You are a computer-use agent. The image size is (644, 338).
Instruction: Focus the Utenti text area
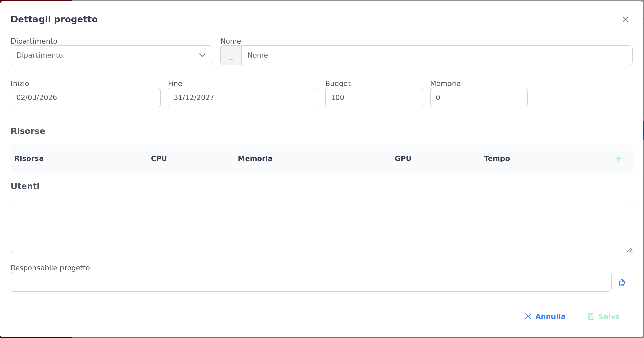321,226
